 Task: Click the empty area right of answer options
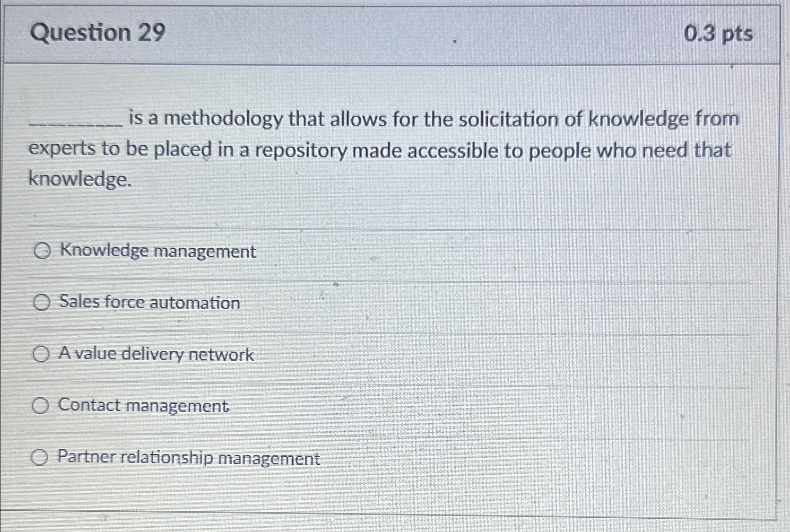pos(567,355)
